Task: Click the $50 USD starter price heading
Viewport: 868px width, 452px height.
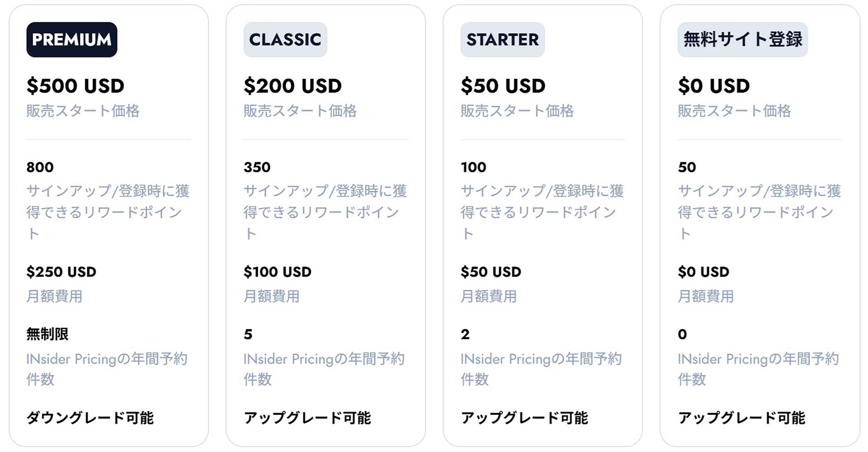Action: pyautogui.click(x=503, y=86)
